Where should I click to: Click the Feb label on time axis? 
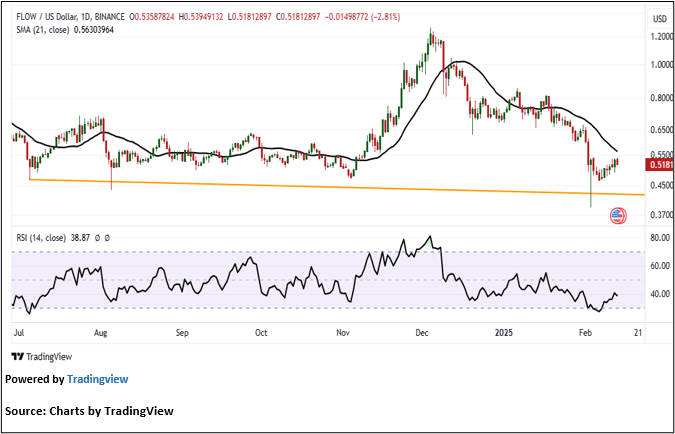click(x=585, y=333)
